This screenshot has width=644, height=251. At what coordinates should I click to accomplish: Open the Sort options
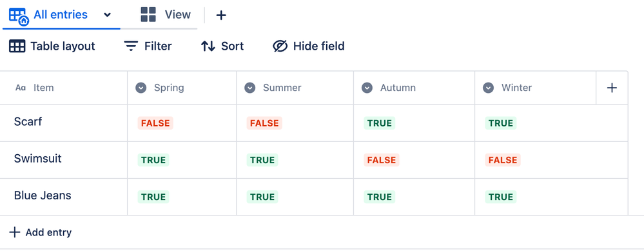pyautogui.click(x=222, y=46)
